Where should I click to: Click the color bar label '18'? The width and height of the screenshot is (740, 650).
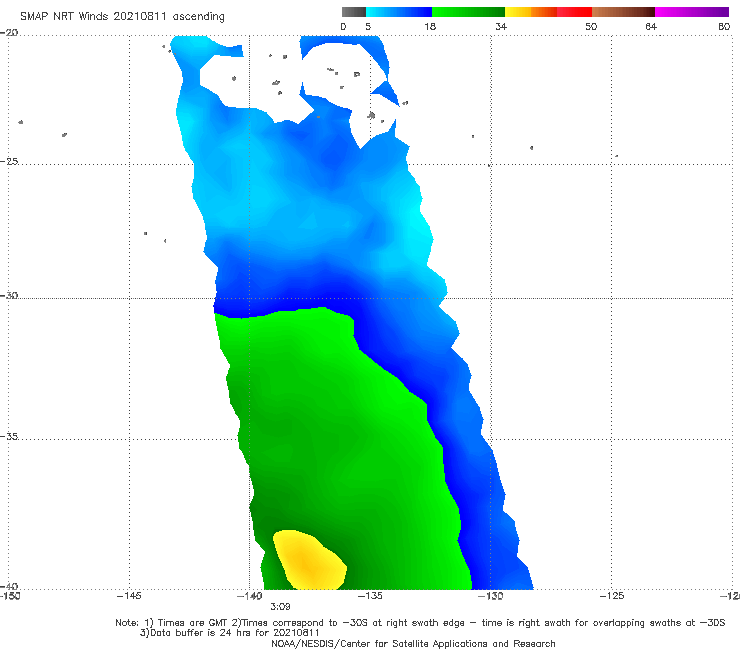(430, 27)
